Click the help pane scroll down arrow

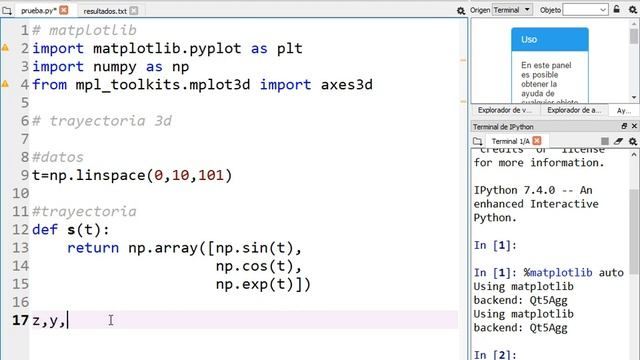(x=634, y=98)
